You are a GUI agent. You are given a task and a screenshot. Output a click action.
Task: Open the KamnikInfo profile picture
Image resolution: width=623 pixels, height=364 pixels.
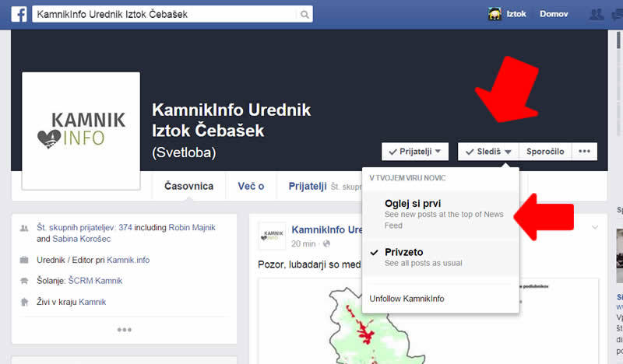81,131
